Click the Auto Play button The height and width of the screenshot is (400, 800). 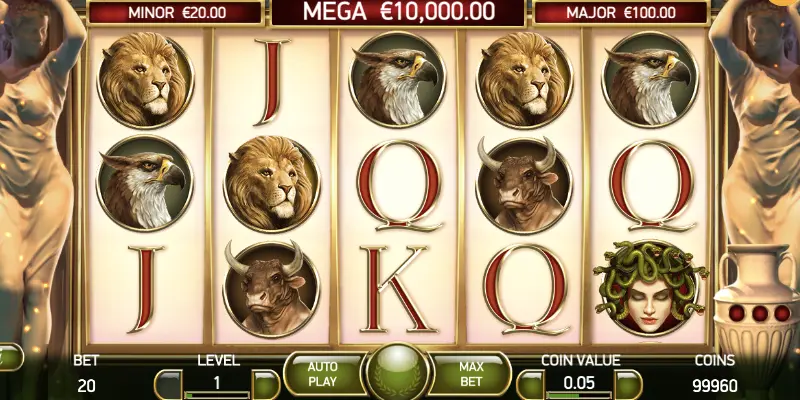point(323,374)
